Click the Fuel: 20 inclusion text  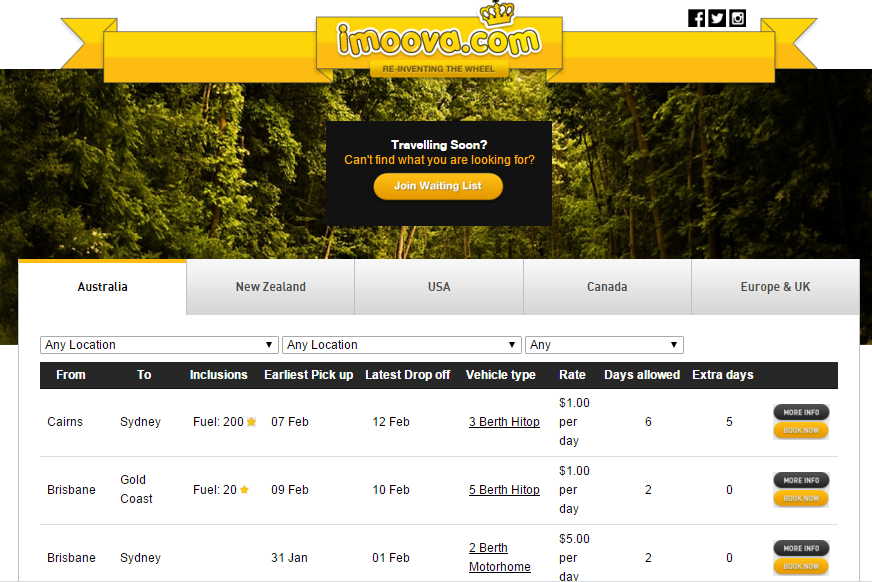click(215, 490)
